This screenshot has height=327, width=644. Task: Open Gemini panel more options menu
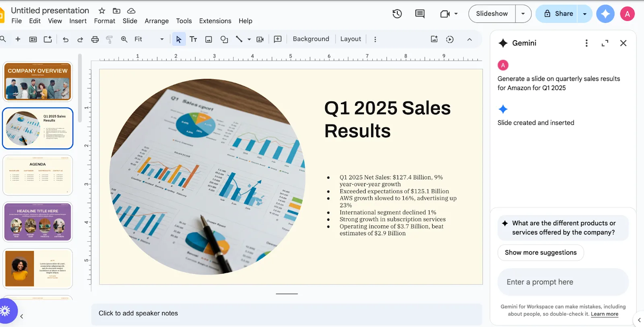pyautogui.click(x=586, y=43)
